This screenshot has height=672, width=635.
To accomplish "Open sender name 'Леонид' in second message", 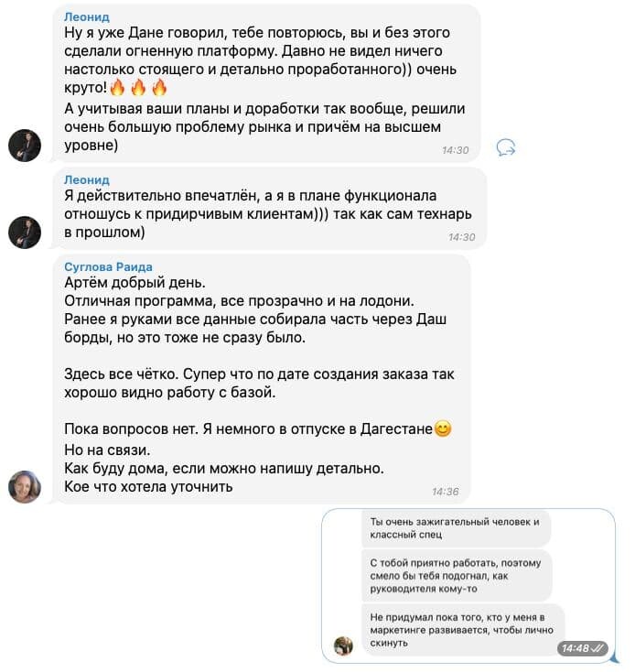I will (87, 179).
